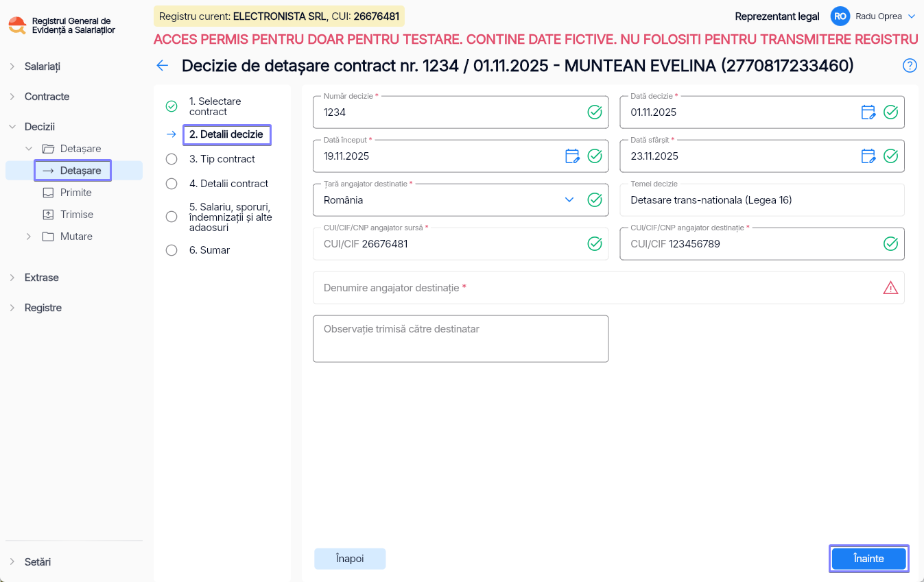This screenshot has width=924, height=582.
Task: Click the green check in CUI angajator sursă field
Action: click(595, 244)
